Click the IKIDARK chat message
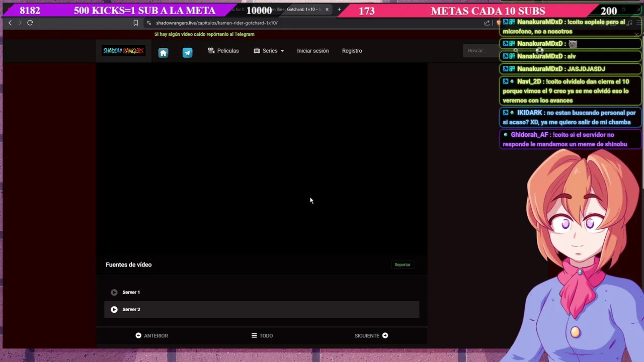 [571, 117]
